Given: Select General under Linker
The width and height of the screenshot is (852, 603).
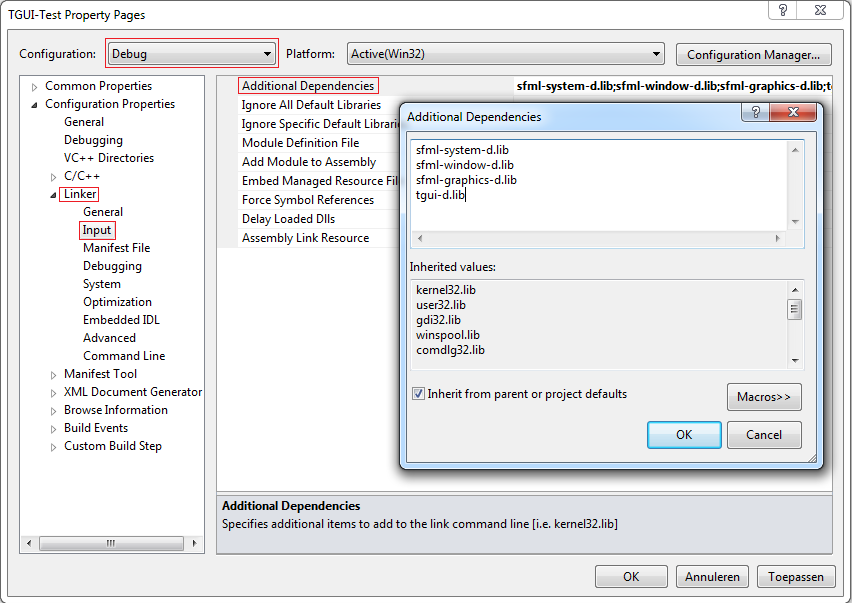Looking at the screenshot, I should click(103, 212).
